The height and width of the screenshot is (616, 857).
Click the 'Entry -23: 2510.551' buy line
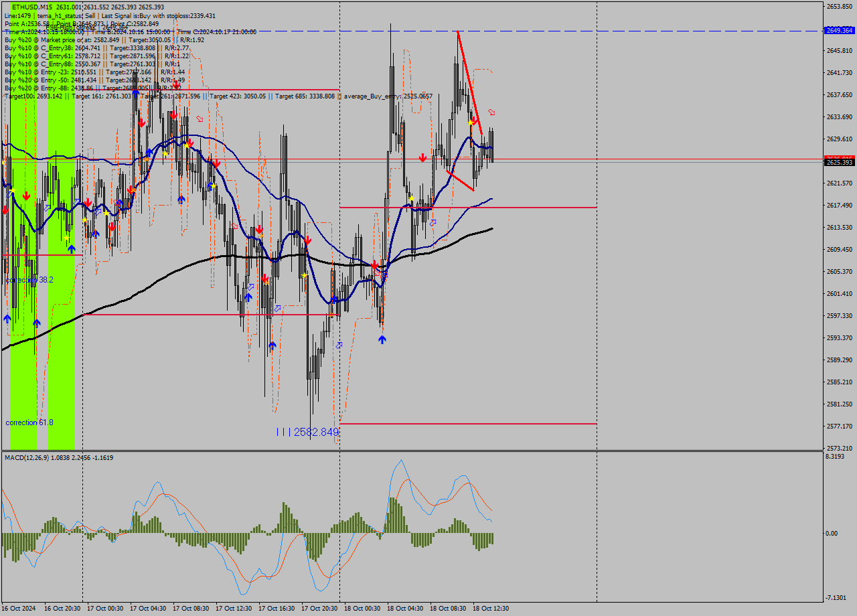(94, 72)
